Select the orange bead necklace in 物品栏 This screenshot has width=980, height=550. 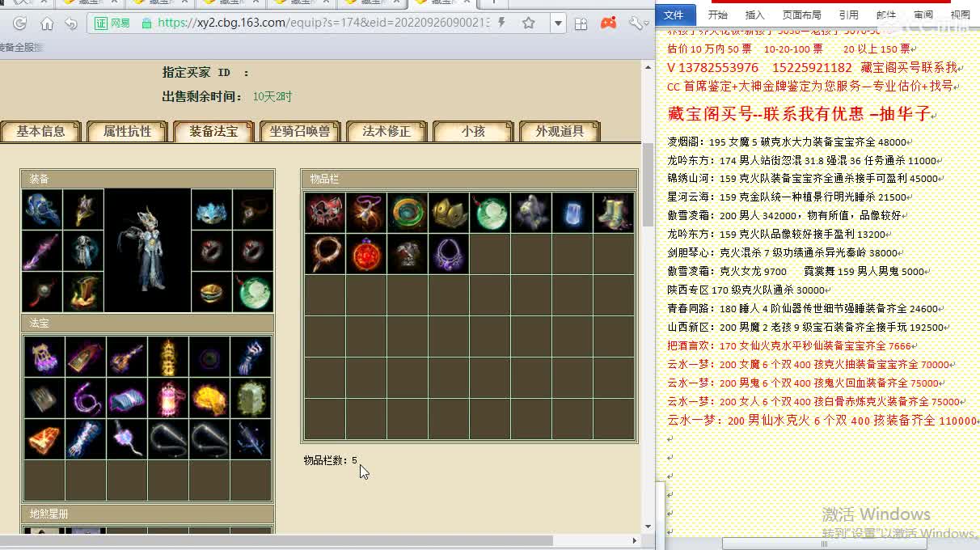325,254
